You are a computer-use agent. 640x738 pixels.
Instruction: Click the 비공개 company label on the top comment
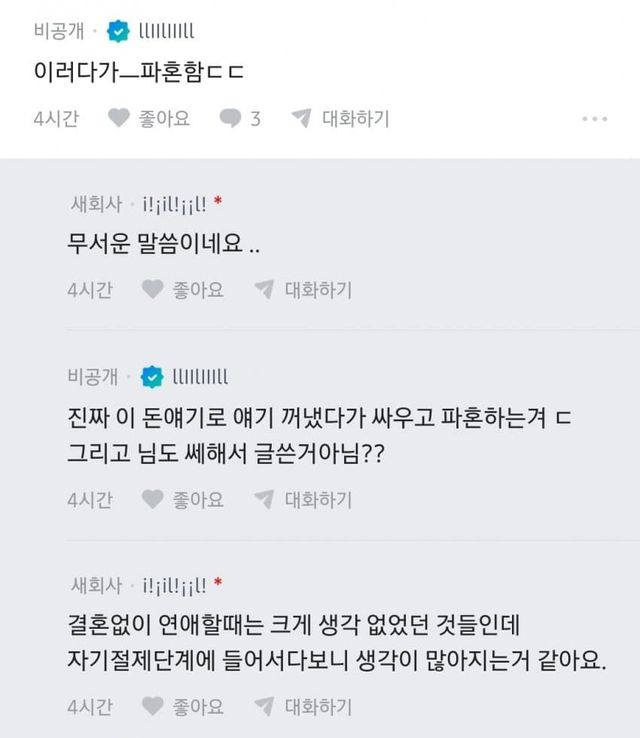pyautogui.click(x=58, y=31)
